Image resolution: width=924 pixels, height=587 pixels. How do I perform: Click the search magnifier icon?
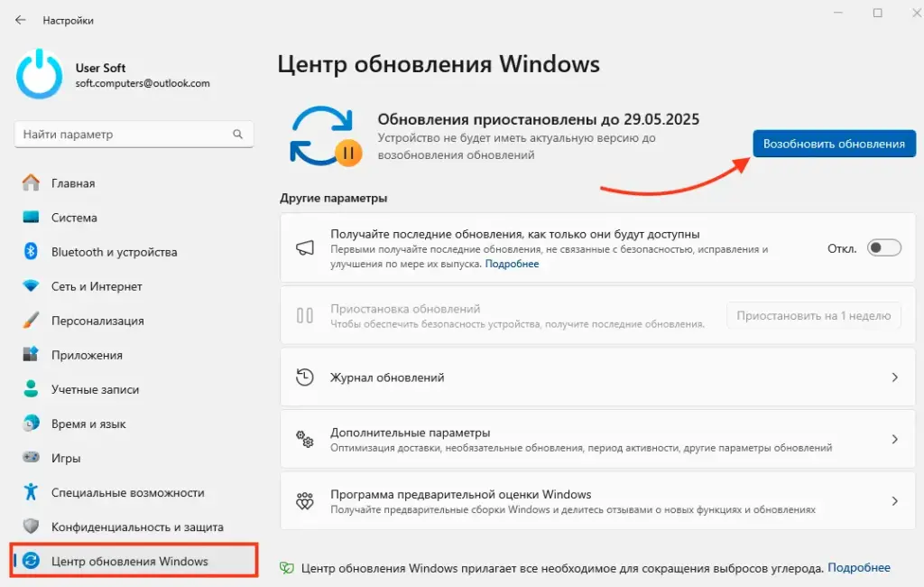(x=237, y=134)
